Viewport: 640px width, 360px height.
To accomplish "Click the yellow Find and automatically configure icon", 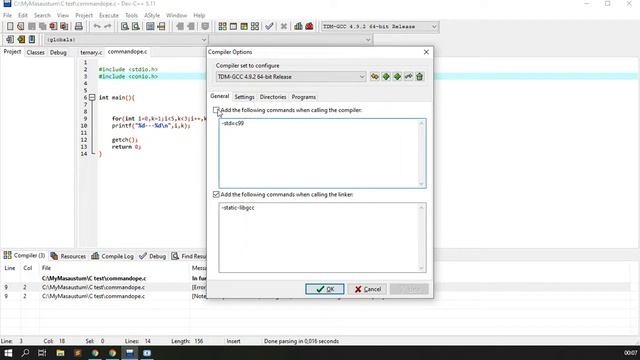I will [375, 76].
